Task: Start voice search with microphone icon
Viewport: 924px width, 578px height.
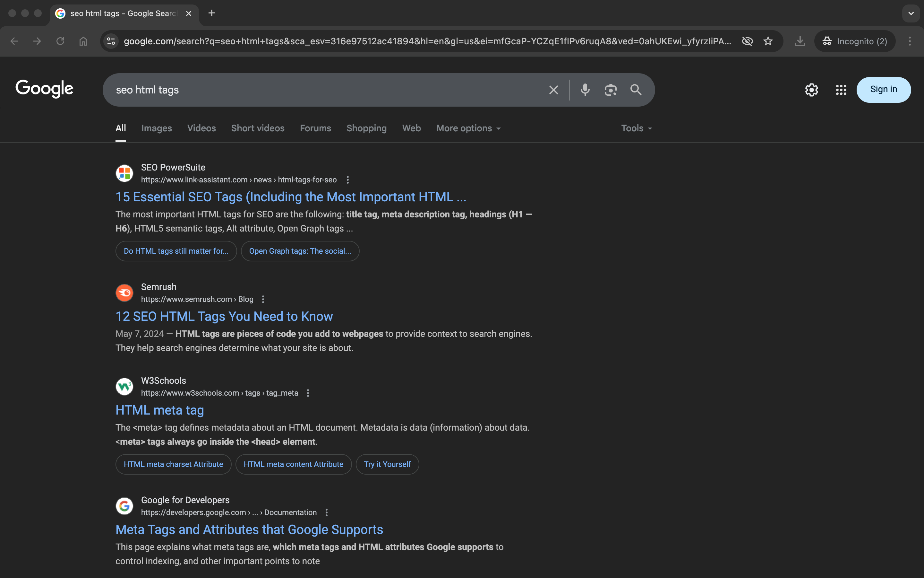Action: (x=585, y=90)
